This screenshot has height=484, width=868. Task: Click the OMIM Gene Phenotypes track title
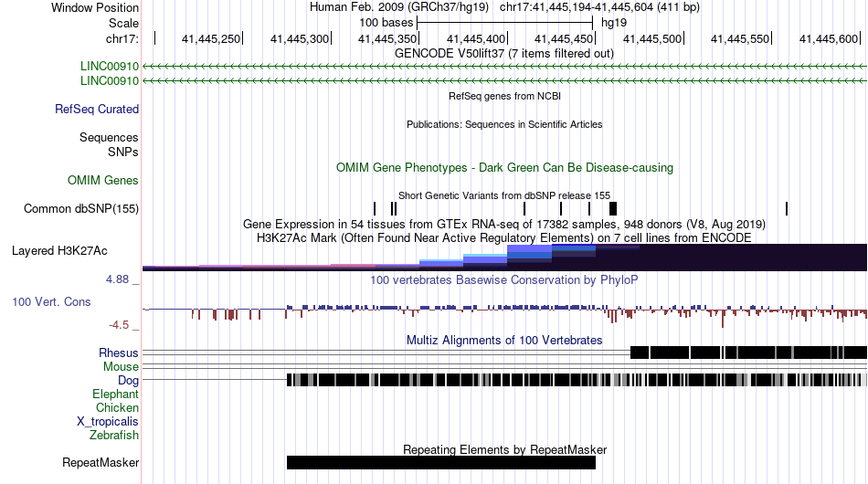tap(505, 168)
